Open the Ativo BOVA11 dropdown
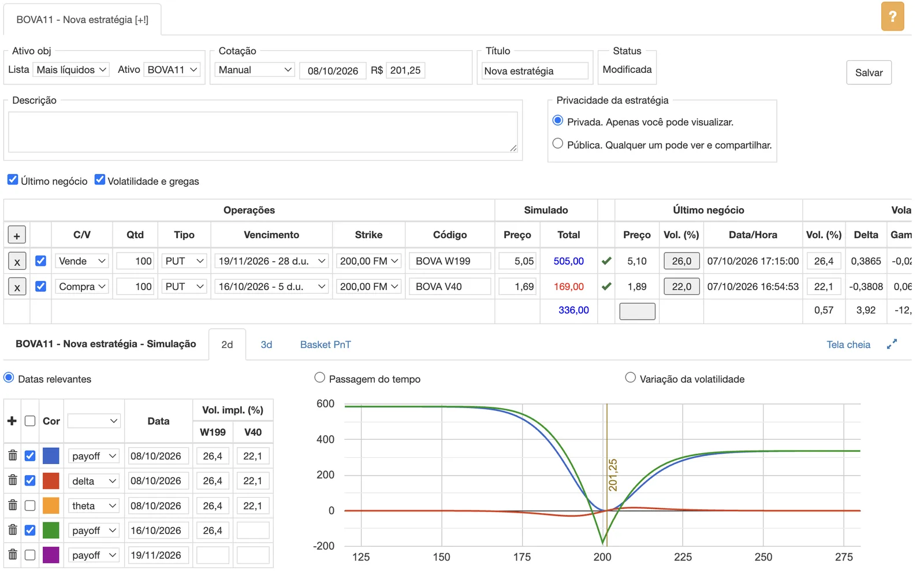 click(x=172, y=70)
